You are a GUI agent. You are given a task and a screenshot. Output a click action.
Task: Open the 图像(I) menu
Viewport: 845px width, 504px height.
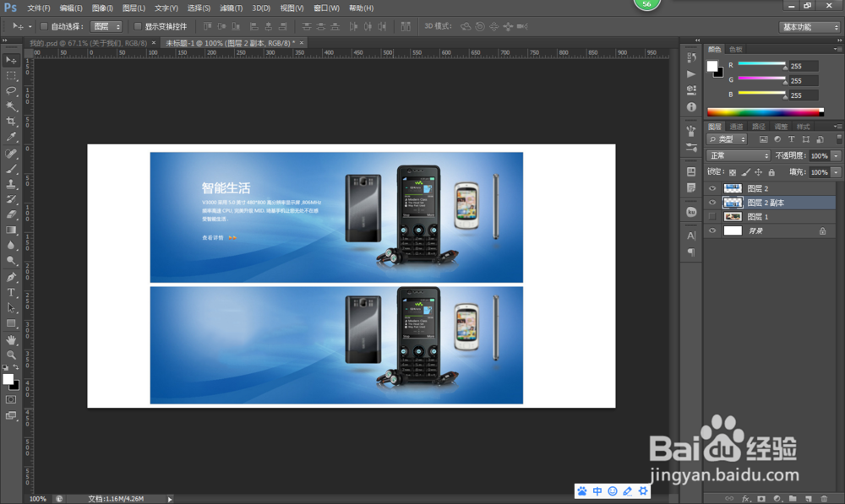[x=102, y=8]
